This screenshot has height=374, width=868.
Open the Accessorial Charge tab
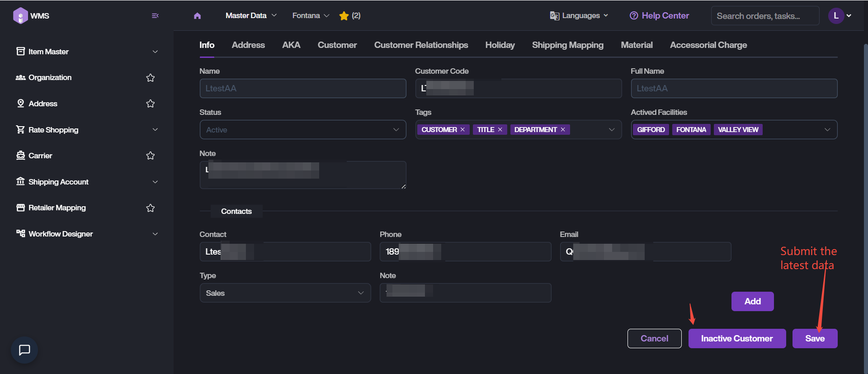708,45
